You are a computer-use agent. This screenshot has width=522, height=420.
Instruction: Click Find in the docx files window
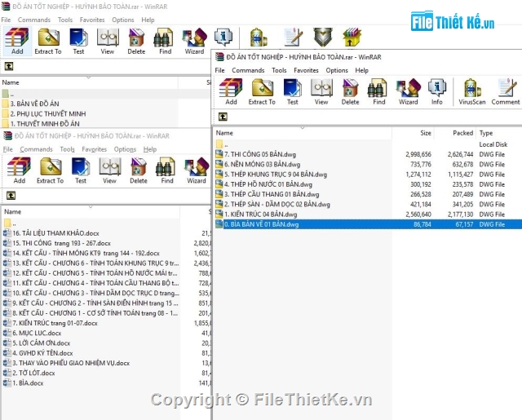167,170
